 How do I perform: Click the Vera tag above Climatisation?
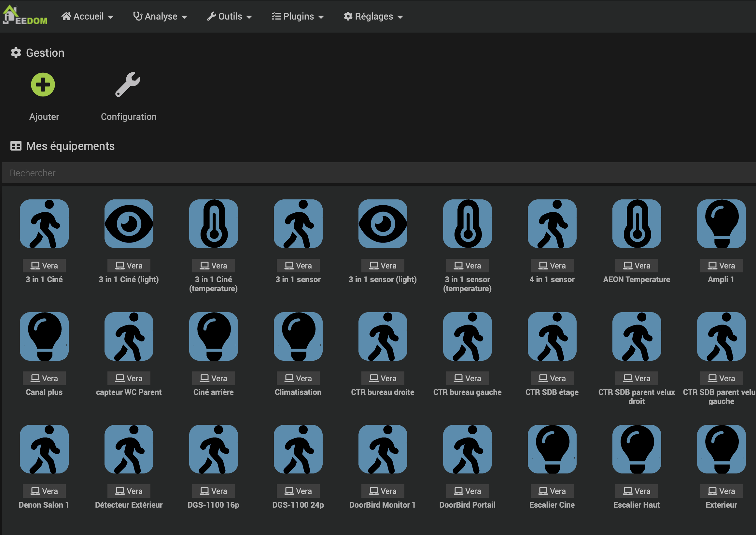(298, 378)
